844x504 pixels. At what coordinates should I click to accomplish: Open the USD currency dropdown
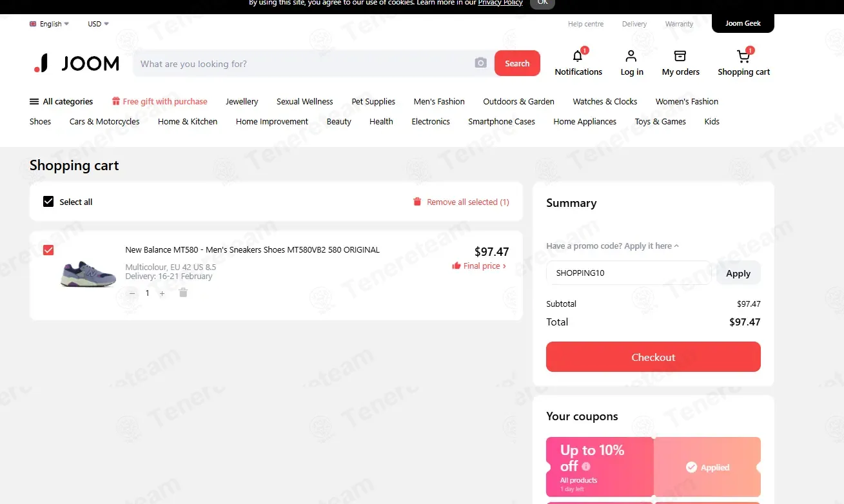pos(98,24)
